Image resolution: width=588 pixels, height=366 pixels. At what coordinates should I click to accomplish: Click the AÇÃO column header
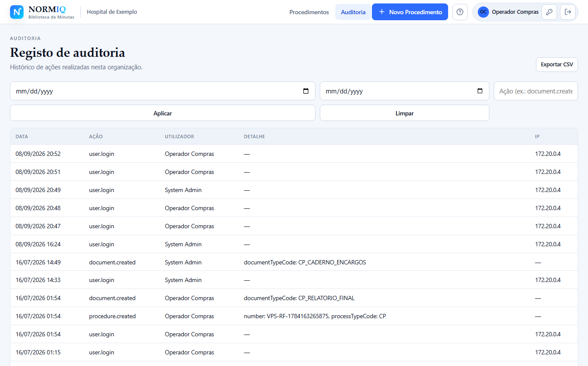[96, 136]
